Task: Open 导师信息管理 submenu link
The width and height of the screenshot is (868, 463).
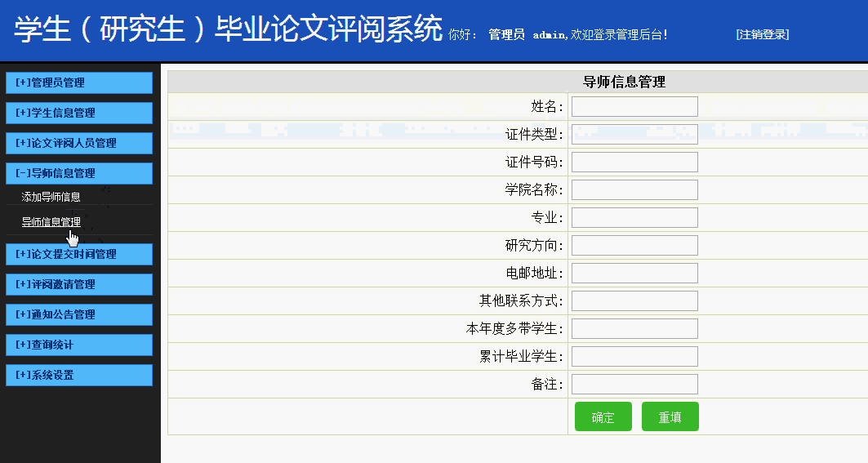Action: [x=51, y=221]
